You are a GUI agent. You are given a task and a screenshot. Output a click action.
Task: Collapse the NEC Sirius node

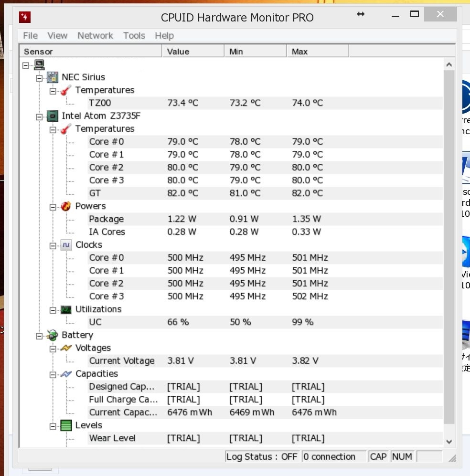click(39, 78)
